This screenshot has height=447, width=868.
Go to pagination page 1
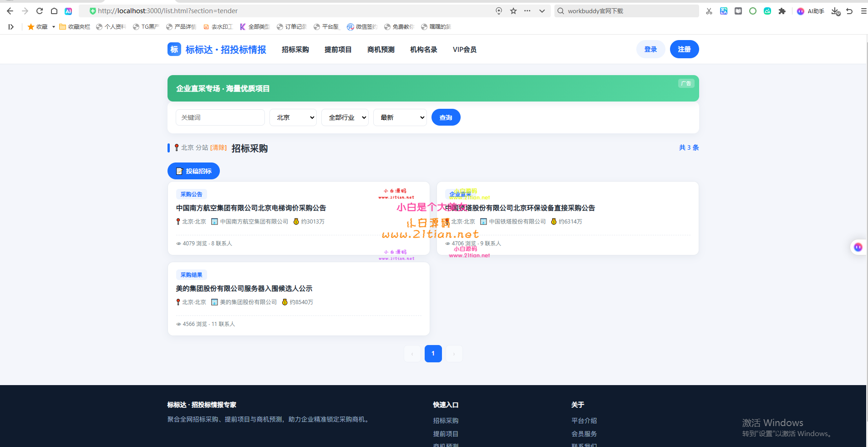[x=433, y=354]
